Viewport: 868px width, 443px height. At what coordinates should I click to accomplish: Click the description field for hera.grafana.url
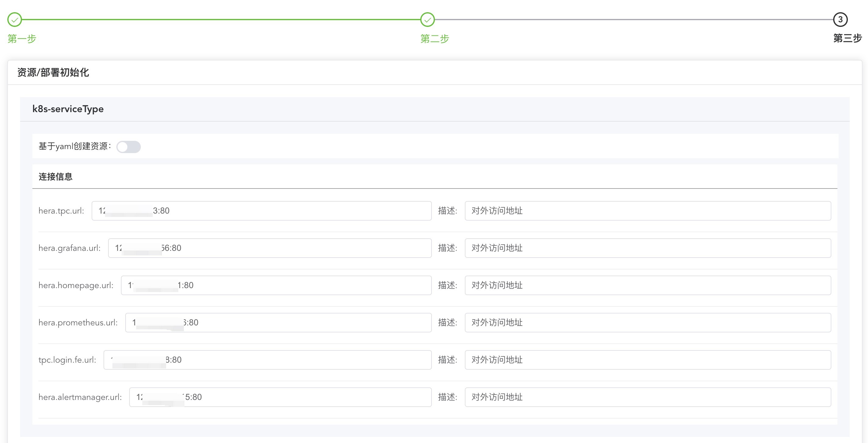648,248
